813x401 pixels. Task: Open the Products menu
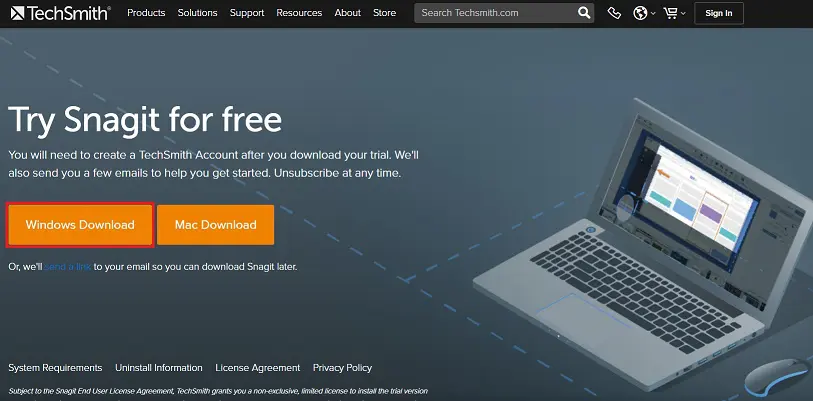click(146, 13)
